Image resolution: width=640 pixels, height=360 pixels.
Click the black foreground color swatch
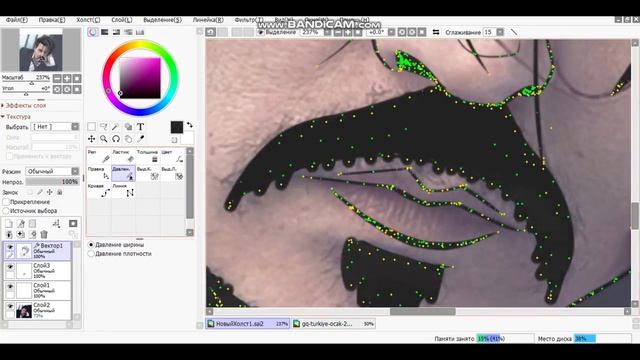coord(177,127)
